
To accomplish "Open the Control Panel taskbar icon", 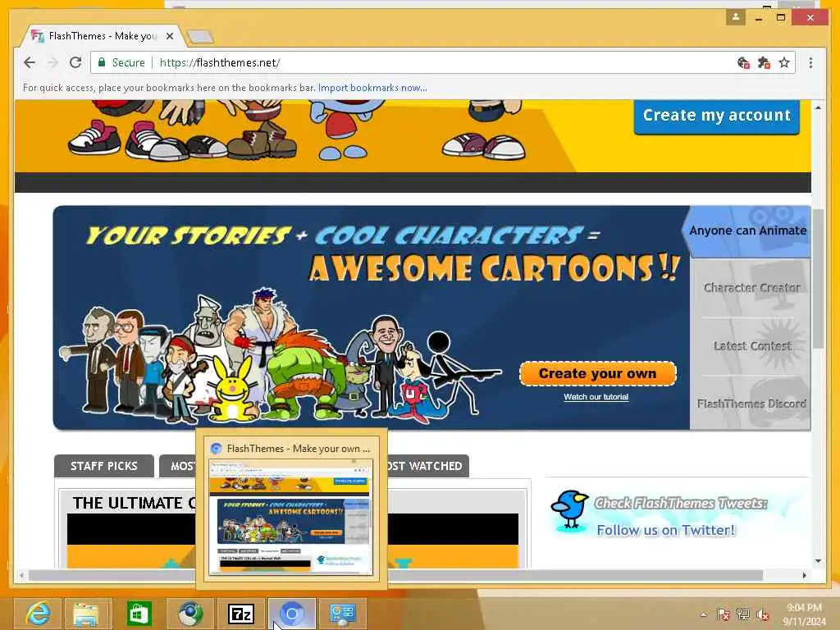I will pos(343,614).
